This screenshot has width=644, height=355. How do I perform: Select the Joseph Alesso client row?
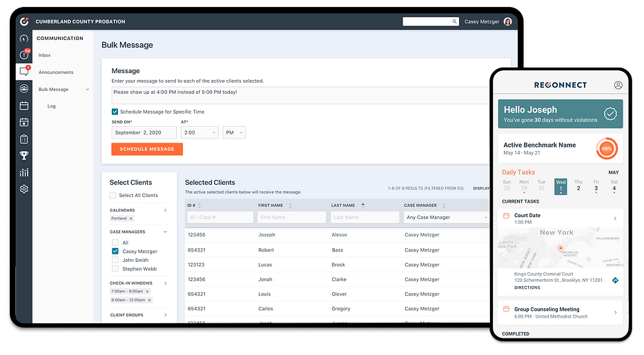[338, 235]
